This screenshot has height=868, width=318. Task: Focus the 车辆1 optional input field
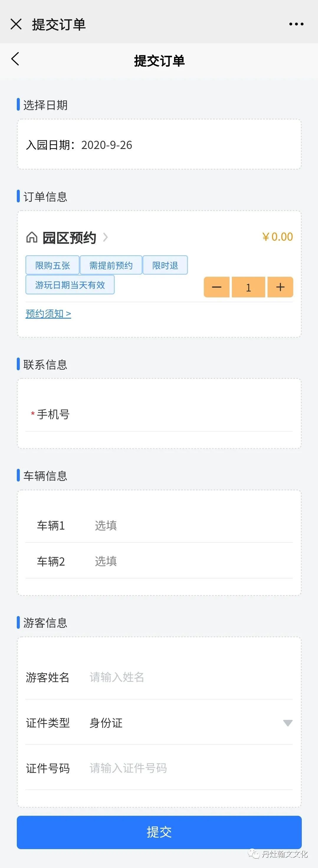[192, 526]
